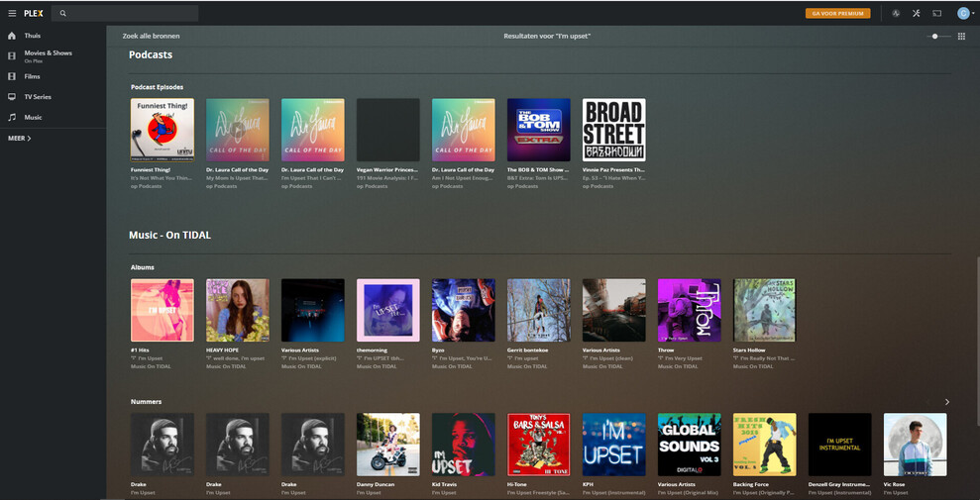Open KPH I'm Upset neon cover
Screen dimensions: 980x500
613,445
